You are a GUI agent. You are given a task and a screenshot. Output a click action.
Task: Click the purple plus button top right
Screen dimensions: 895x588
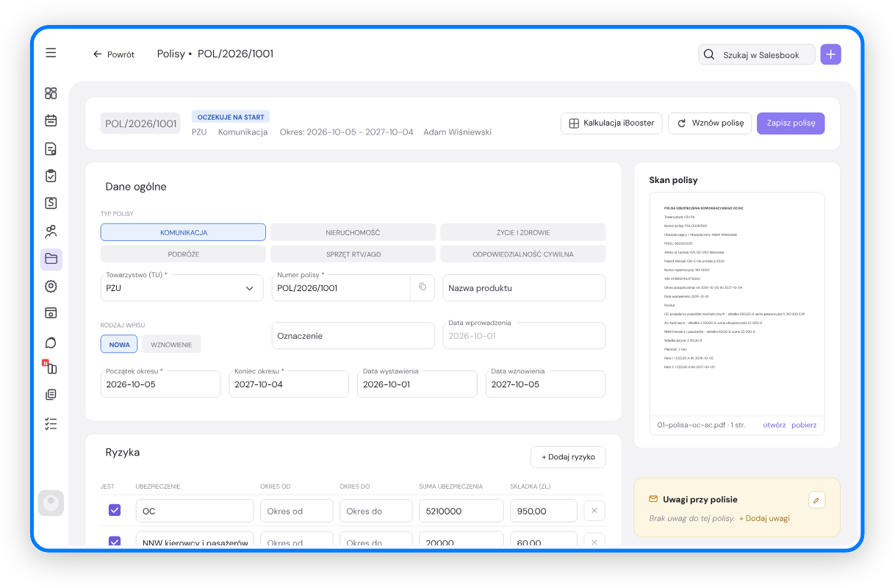click(830, 54)
